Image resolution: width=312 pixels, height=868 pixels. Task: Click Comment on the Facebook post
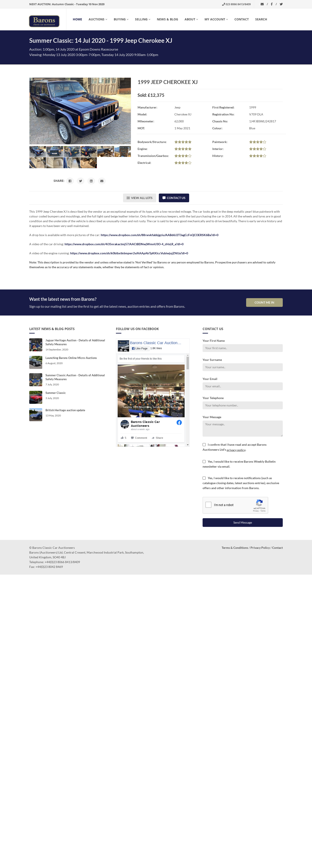point(139,438)
